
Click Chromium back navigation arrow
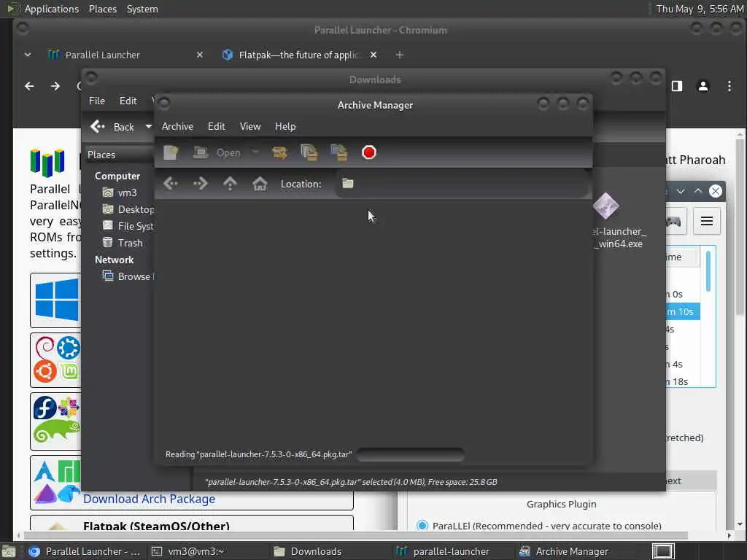(x=29, y=86)
